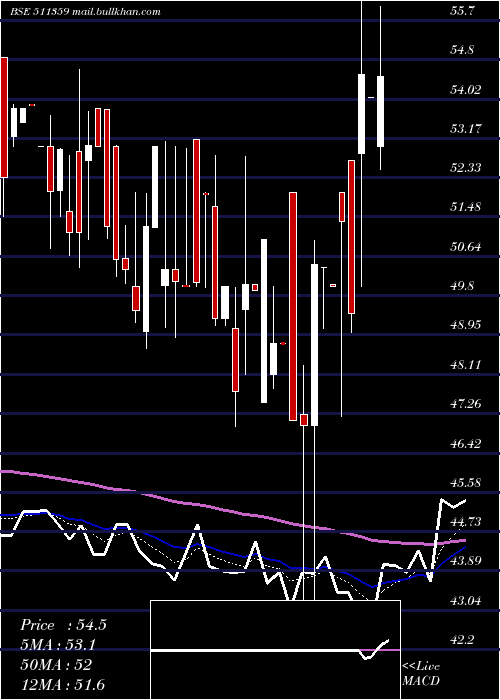Image resolution: width=500 pixels, height=700 pixels.
Task: Select the 54.8 price axis label
Action: click(x=464, y=50)
